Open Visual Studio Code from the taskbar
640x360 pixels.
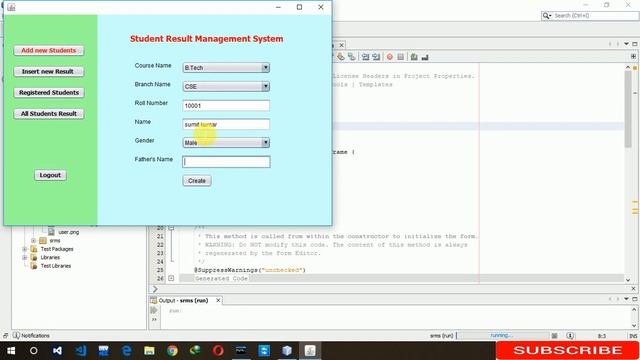point(80,351)
